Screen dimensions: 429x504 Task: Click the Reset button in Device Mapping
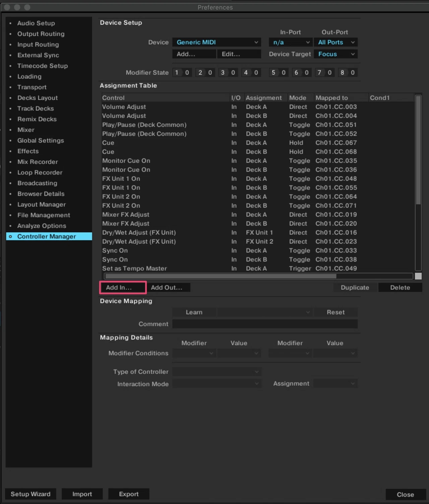pos(335,312)
